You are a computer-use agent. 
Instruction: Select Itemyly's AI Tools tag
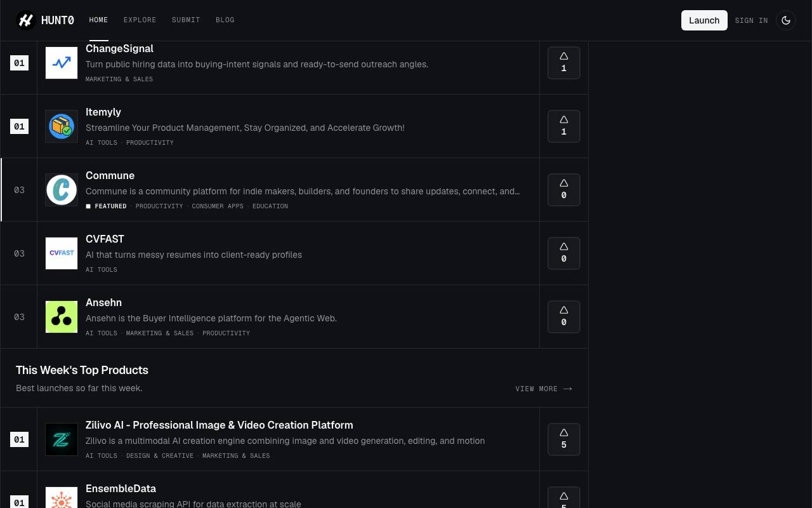101,143
